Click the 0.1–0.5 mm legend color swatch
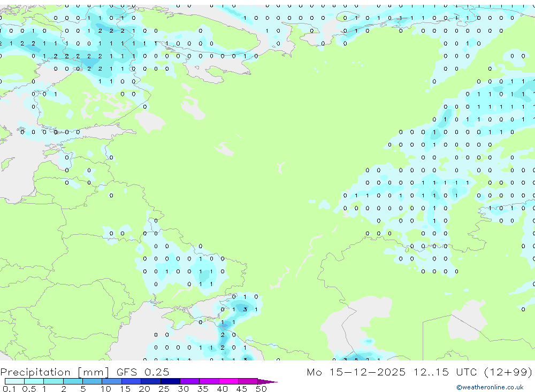535x392 pixels. (x=14, y=381)
